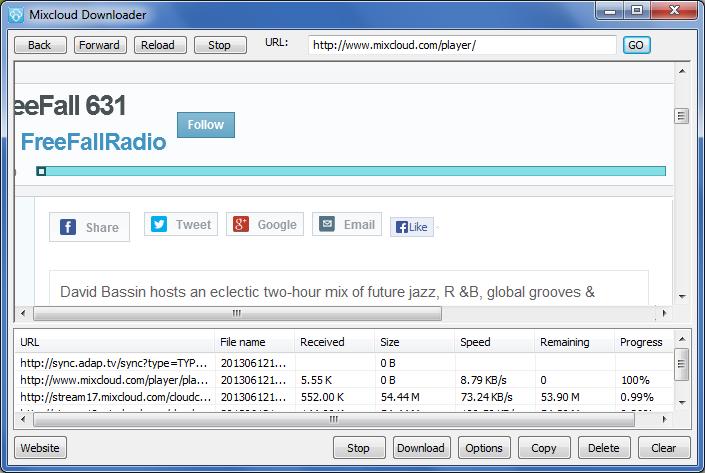
Task: Delete the selected download
Action: [x=604, y=448]
